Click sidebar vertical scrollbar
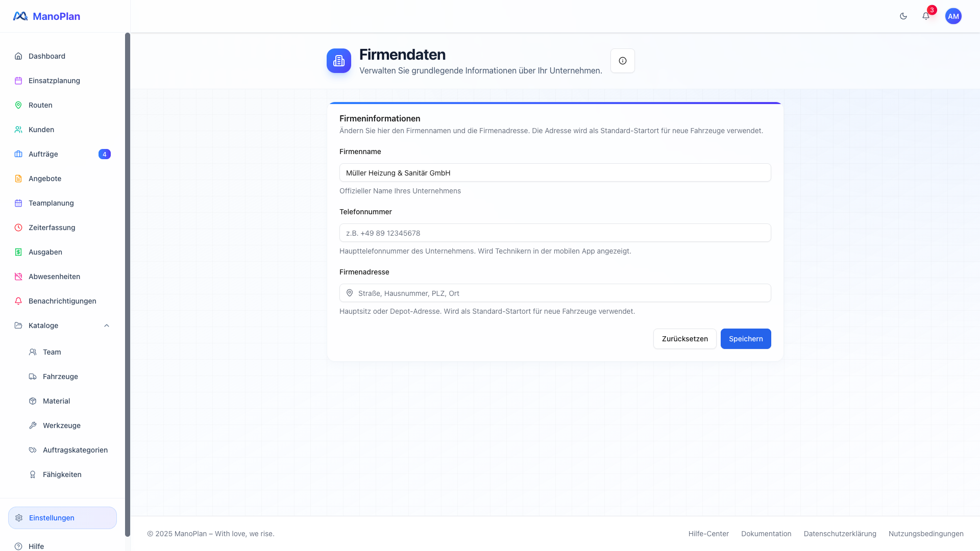 click(128, 281)
